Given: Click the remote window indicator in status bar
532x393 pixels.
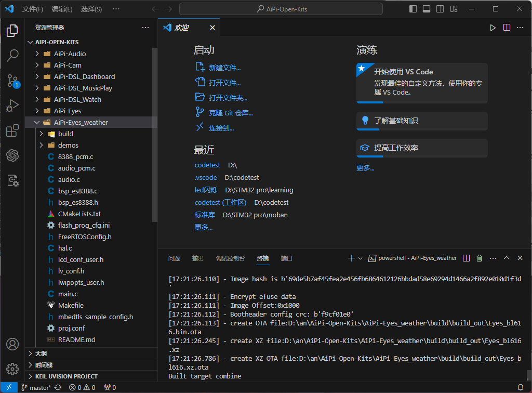Looking at the screenshot, I should click(9, 387).
